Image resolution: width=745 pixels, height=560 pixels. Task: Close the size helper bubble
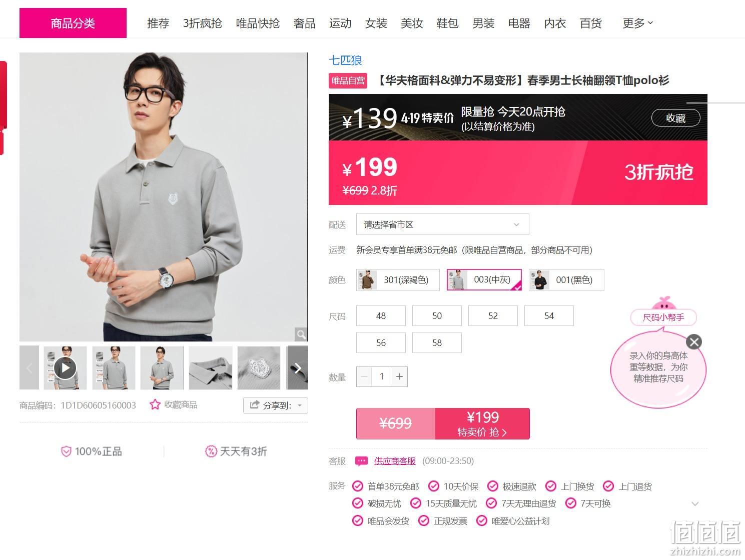pos(693,342)
